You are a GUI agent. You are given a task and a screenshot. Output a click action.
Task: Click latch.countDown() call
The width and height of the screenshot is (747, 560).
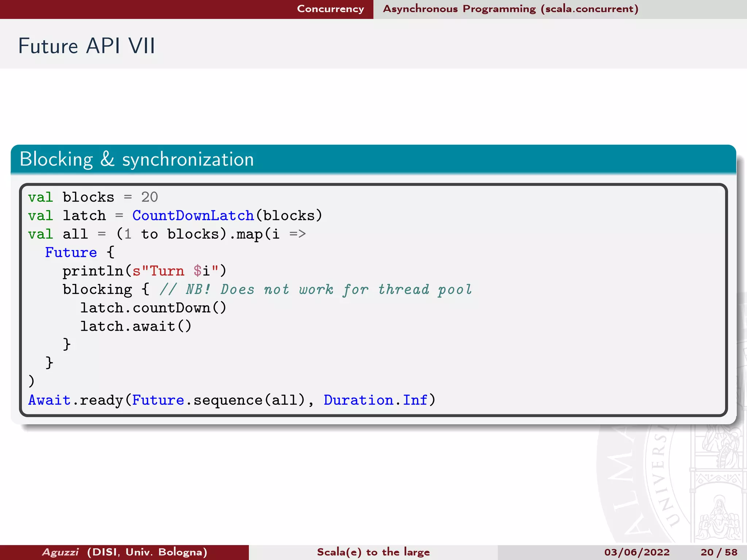tap(153, 308)
